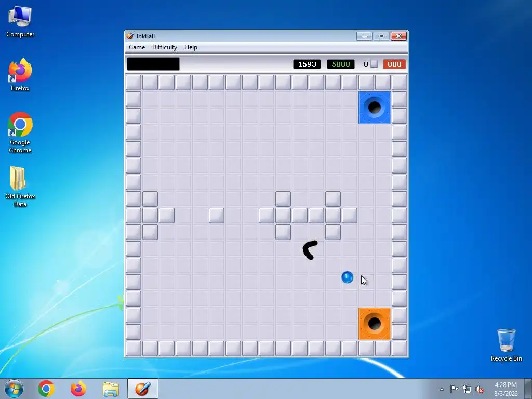Open the Game menu
Image resolution: width=532 pixels, height=399 pixels.
[137, 47]
